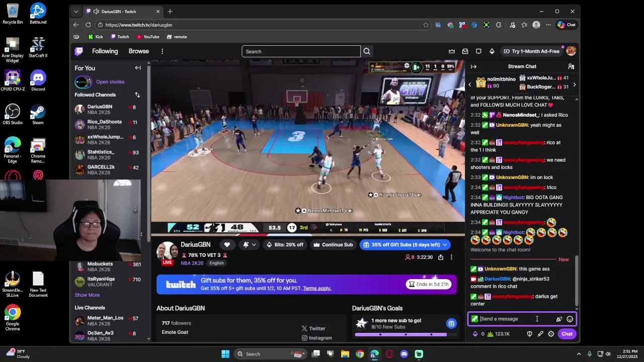Open the NBA 2K26 category link
Screen dimensions: 644x362
click(x=192, y=263)
